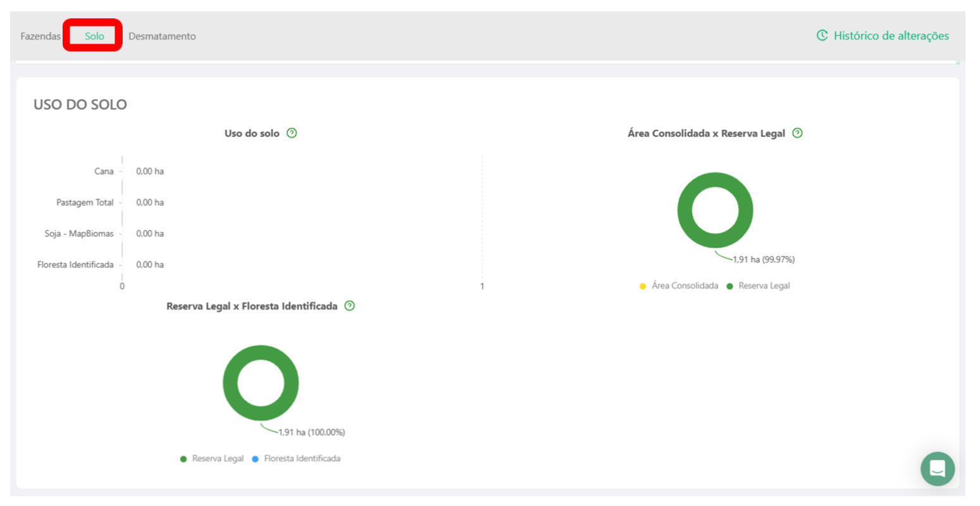Click 0,00 ha value for Pastagem Total

150,202
